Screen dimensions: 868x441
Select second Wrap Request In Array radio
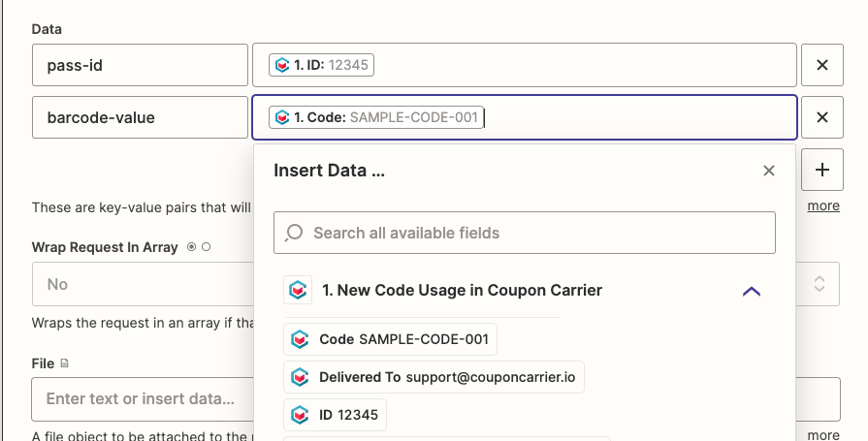coord(206,247)
